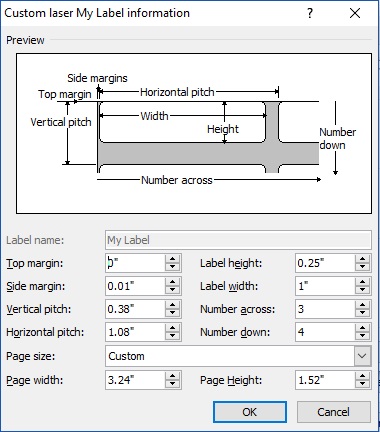Viewport: 380px width, 432px height.
Task: Click the Label width 1" field
Action: 325,286
